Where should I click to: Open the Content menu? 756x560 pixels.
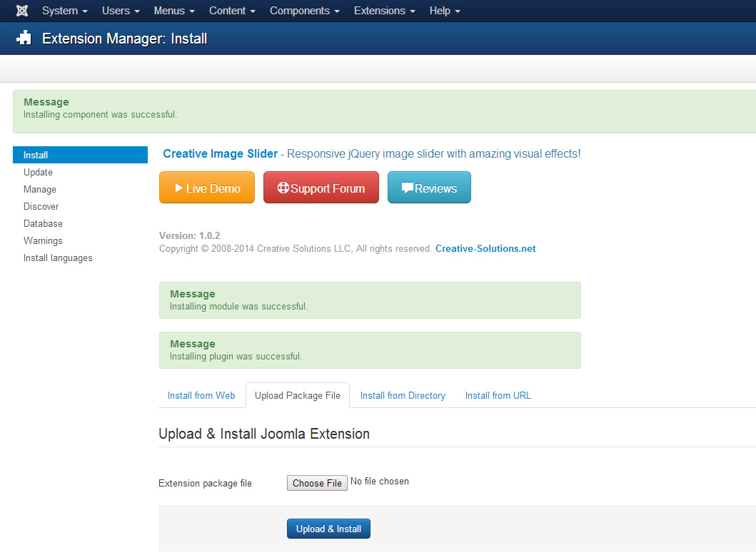pos(232,11)
